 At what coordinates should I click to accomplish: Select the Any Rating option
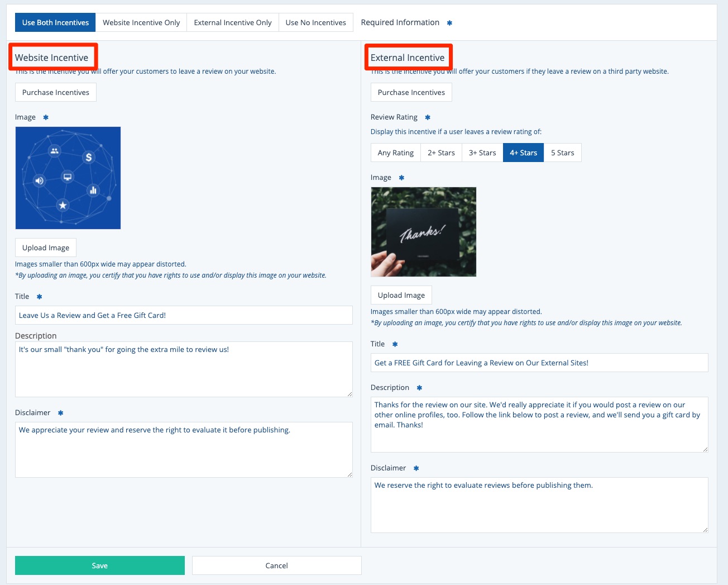[395, 153]
